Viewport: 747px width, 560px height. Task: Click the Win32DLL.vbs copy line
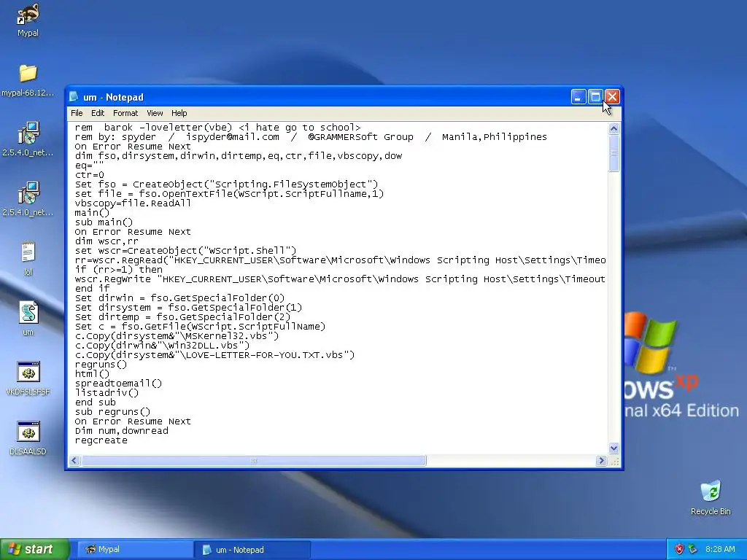coord(162,345)
